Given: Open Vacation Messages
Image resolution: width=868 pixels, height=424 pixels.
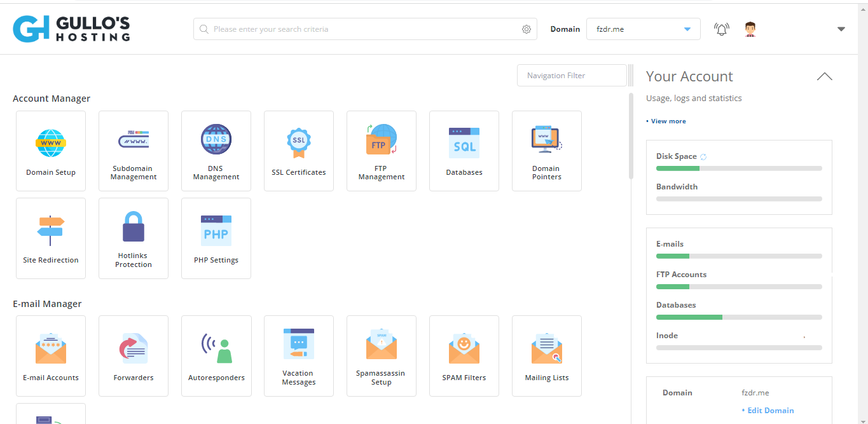Looking at the screenshot, I should coord(299,356).
